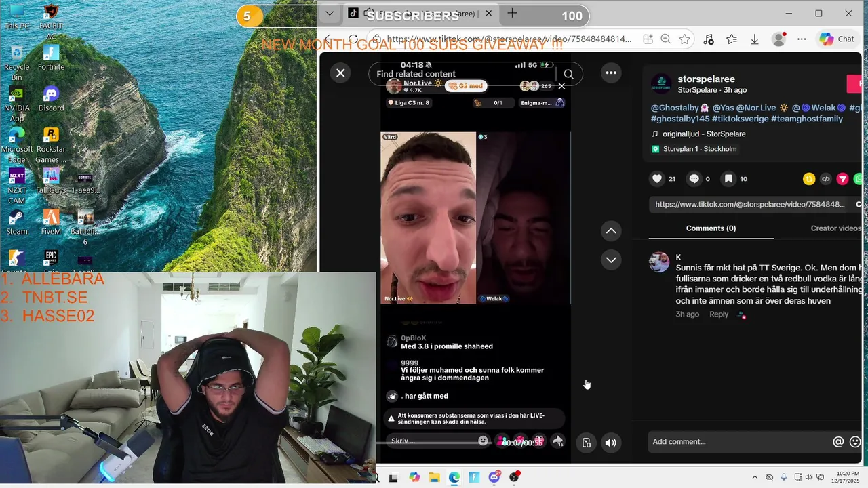This screenshot has height=488, width=868.
Task: Like the video with the heart icon
Action: (x=656, y=179)
